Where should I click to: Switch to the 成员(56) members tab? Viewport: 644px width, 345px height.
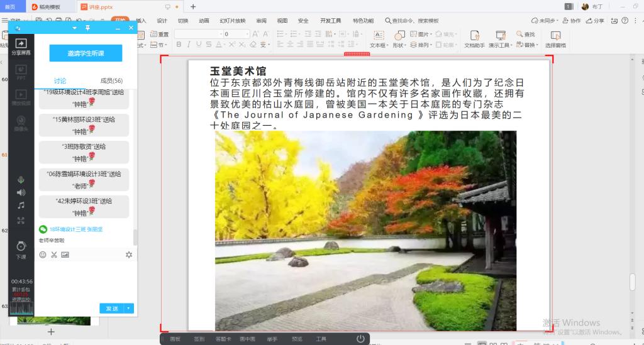111,81
